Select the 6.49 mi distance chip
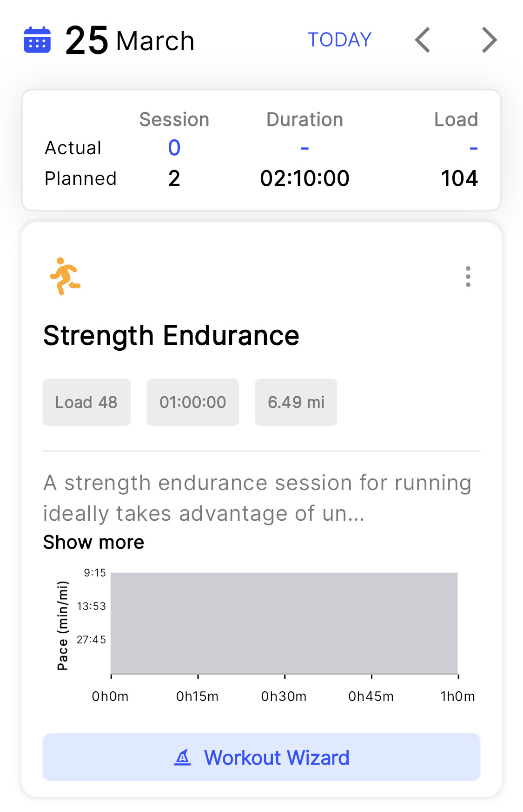 (x=296, y=402)
